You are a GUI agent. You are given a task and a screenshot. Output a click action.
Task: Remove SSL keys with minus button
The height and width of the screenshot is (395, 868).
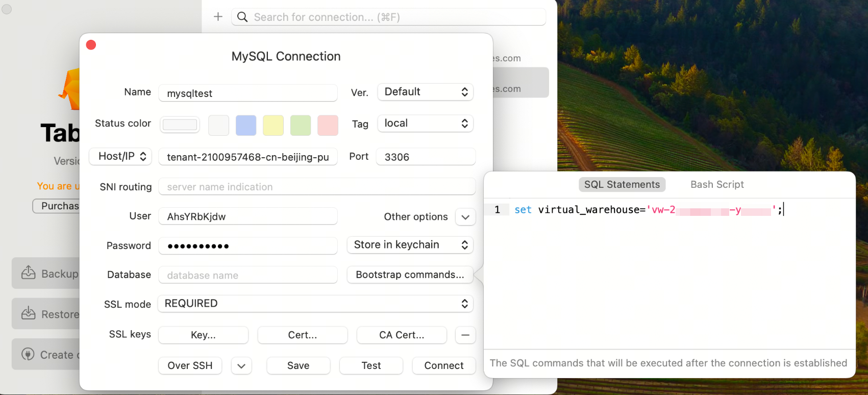[465, 335]
